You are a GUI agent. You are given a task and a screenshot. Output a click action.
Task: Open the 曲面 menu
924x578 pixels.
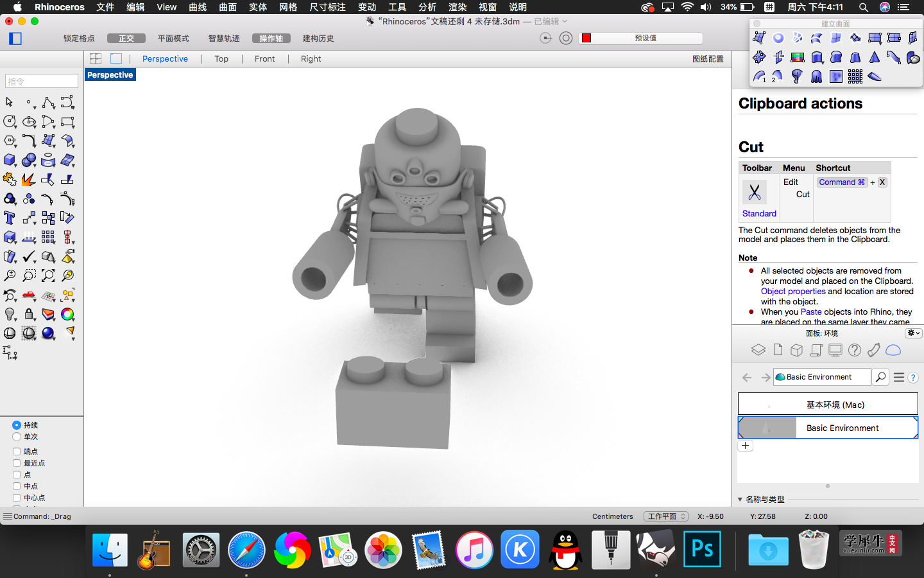[228, 7]
